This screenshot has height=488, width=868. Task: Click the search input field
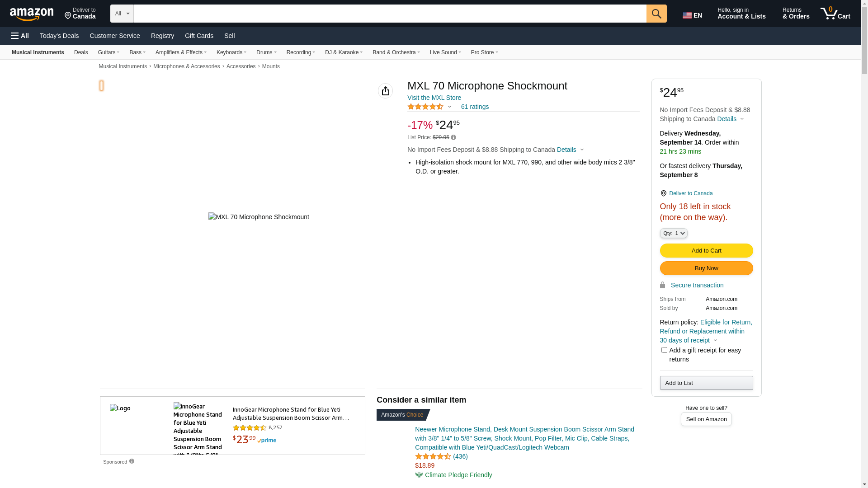(390, 14)
